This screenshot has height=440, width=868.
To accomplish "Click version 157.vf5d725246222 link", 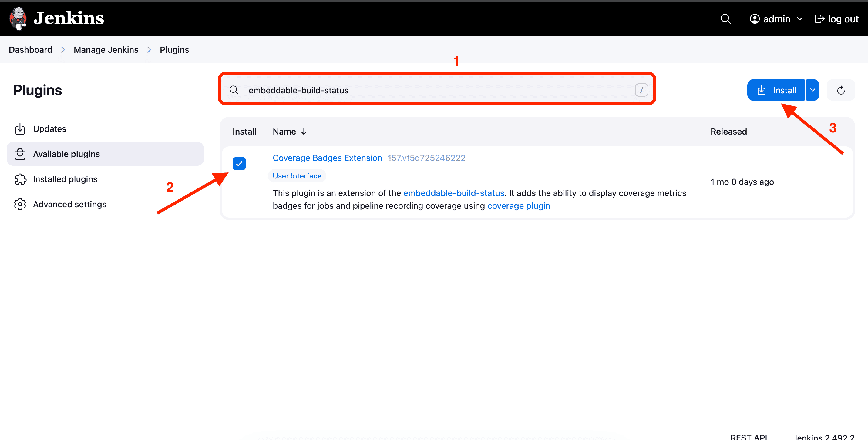I will [426, 158].
